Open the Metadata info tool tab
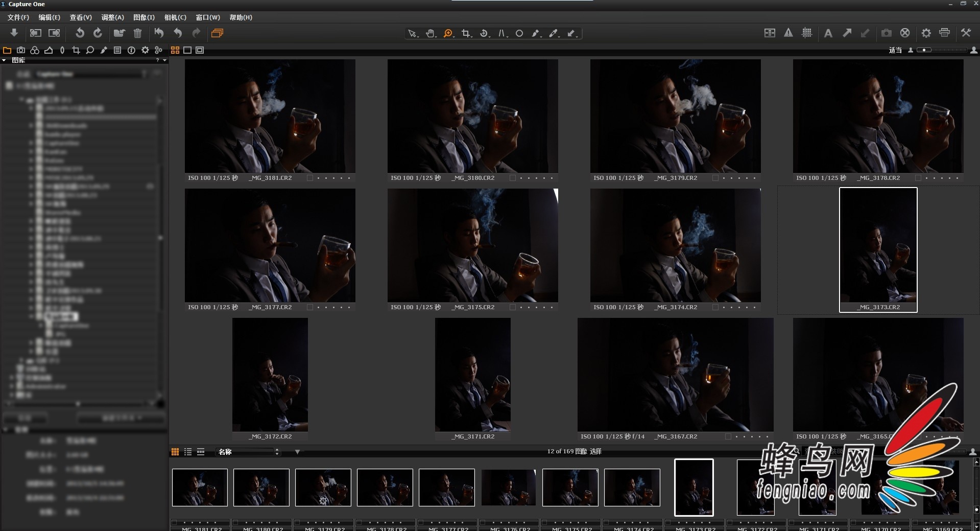 click(x=131, y=50)
